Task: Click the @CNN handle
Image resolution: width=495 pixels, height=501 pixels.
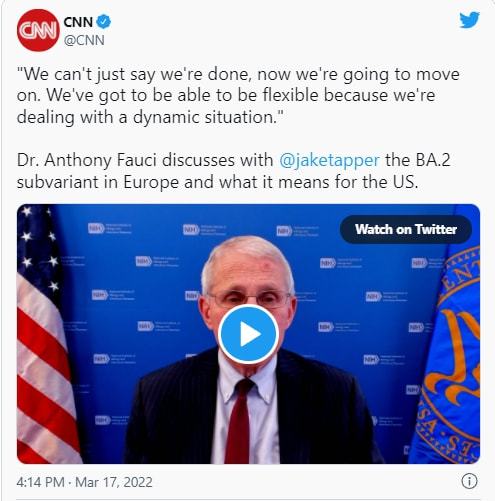Action: (84, 40)
